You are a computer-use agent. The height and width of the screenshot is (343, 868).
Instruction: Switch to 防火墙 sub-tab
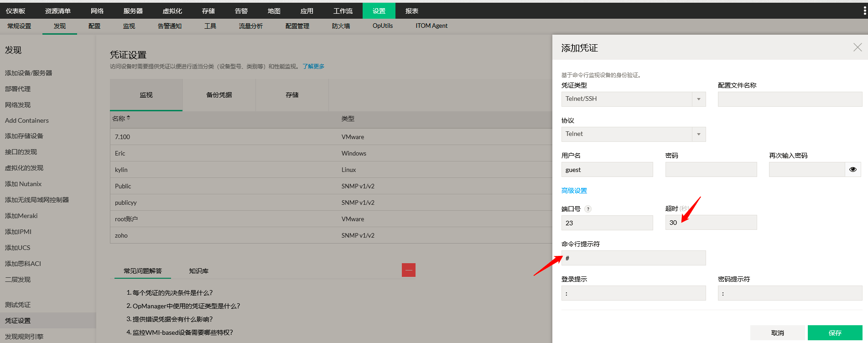point(341,26)
